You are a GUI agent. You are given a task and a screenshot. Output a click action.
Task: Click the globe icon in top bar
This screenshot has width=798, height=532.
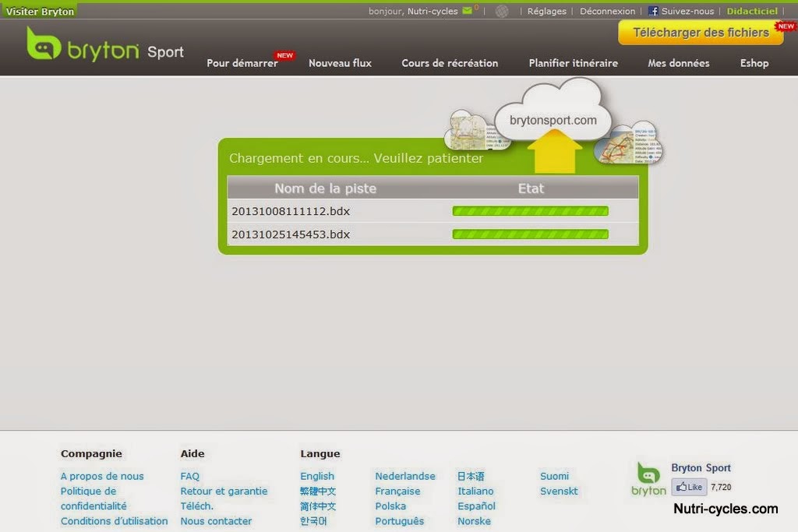502,11
